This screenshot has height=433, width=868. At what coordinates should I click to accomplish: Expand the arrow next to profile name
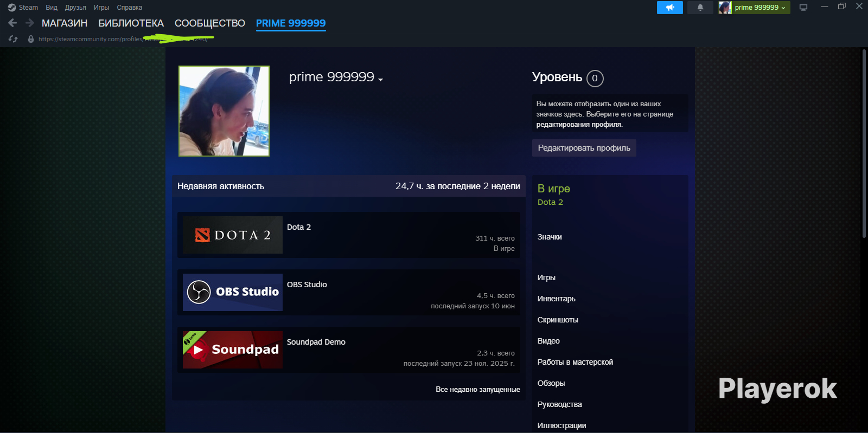click(x=381, y=79)
